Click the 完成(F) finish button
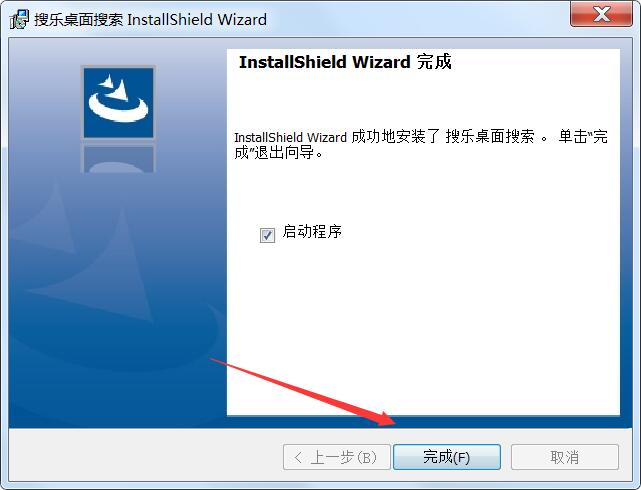This screenshot has width=641, height=490. click(x=447, y=457)
